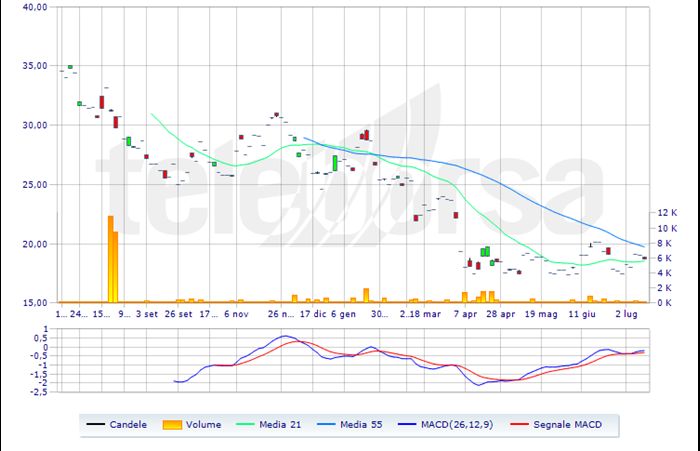This screenshot has height=451, width=700.
Task: Click the Volume legend label
Action: [204, 425]
